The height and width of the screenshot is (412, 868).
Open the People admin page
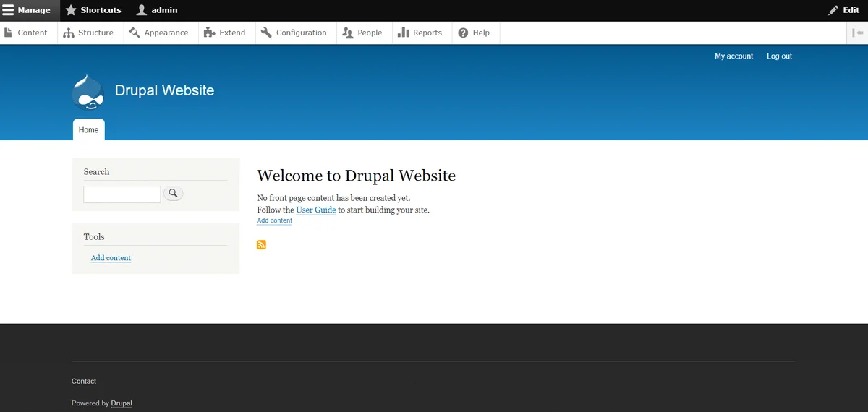click(x=362, y=33)
